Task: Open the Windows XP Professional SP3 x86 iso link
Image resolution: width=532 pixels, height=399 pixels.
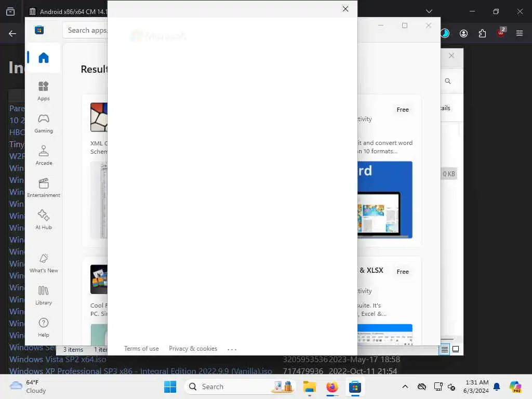Action: (140, 371)
